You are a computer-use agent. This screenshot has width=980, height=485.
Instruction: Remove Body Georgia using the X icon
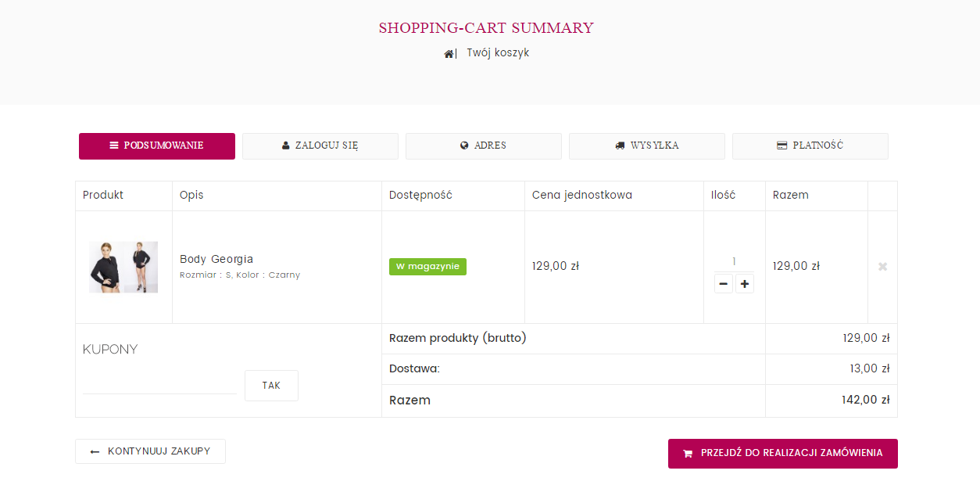882,267
